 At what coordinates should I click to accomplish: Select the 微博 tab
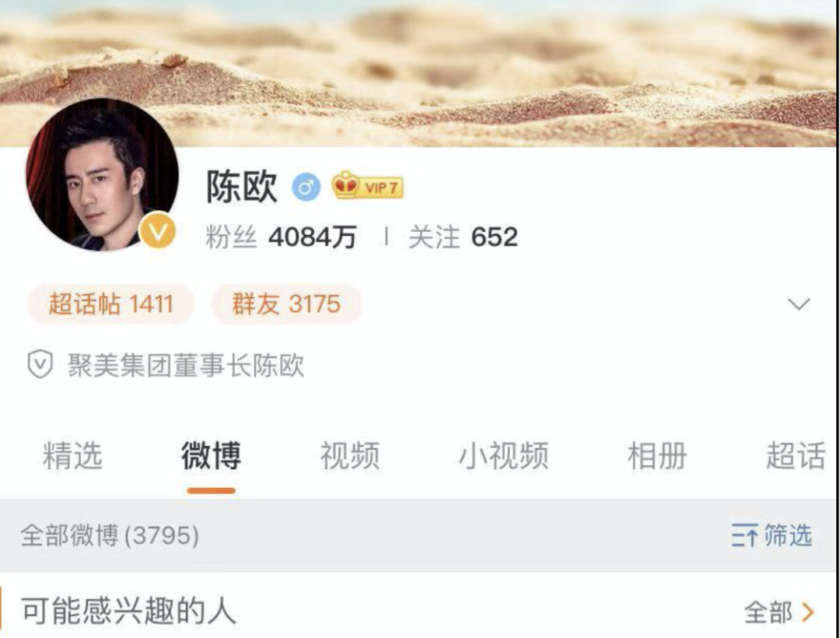point(211,456)
